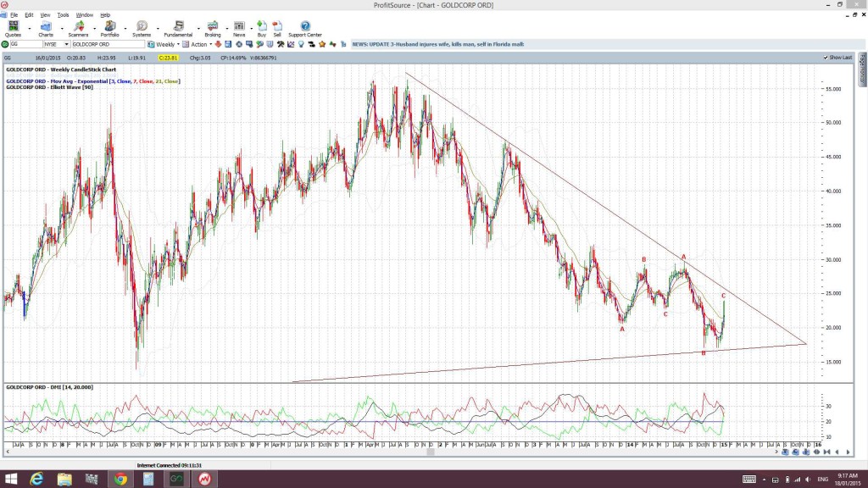Click the Internet Connected status text
The image size is (868, 488).
point(169,465)
